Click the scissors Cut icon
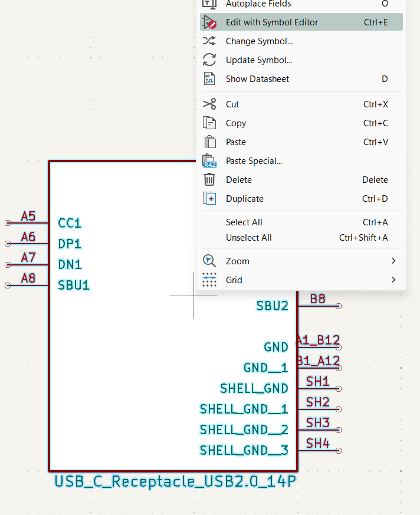Viewport: 420px width, 515px height. tap(209, 104)
